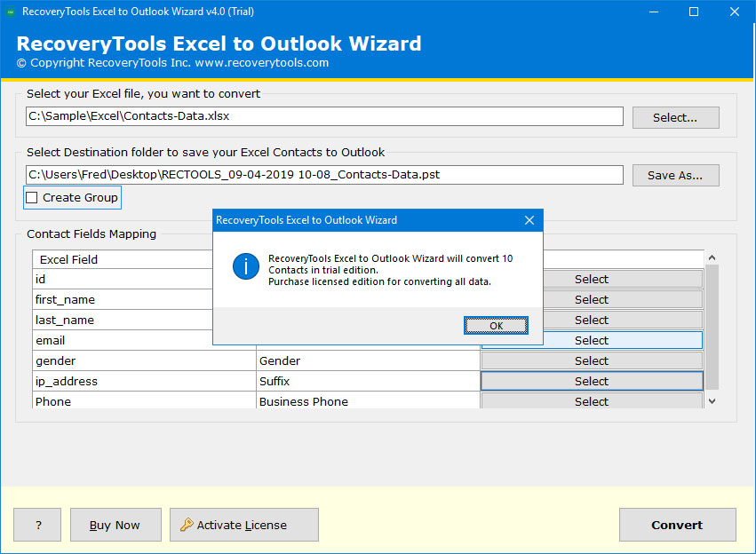The image size is (756, 554).
Task: Click the Activate License key button
Action: pyautogui.click(x=244, y=525)
